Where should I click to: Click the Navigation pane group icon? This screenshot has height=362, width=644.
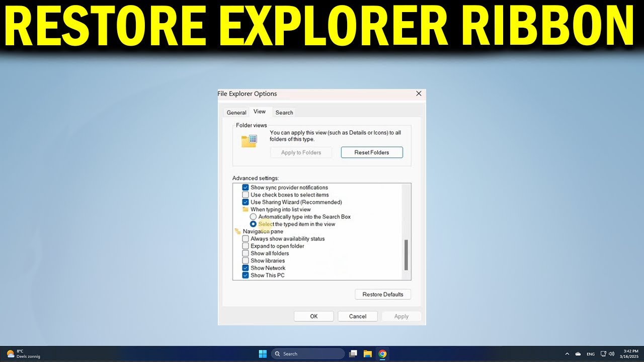click(238, 231)
